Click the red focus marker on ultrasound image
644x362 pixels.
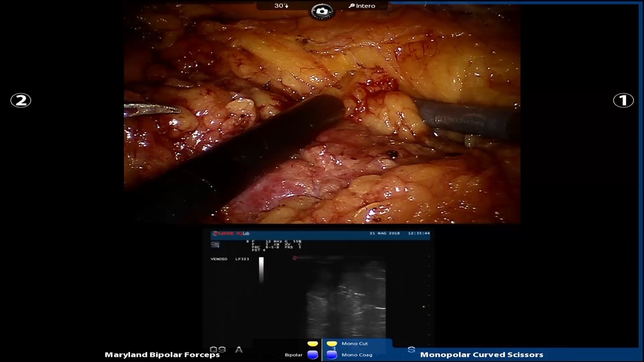point(295,258)
